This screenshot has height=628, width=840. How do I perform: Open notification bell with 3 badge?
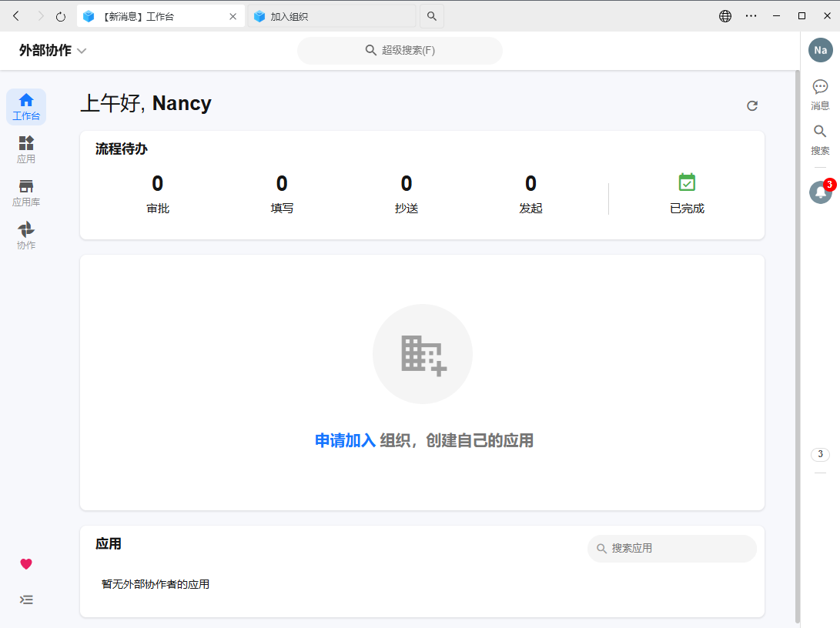pos(820,192)
